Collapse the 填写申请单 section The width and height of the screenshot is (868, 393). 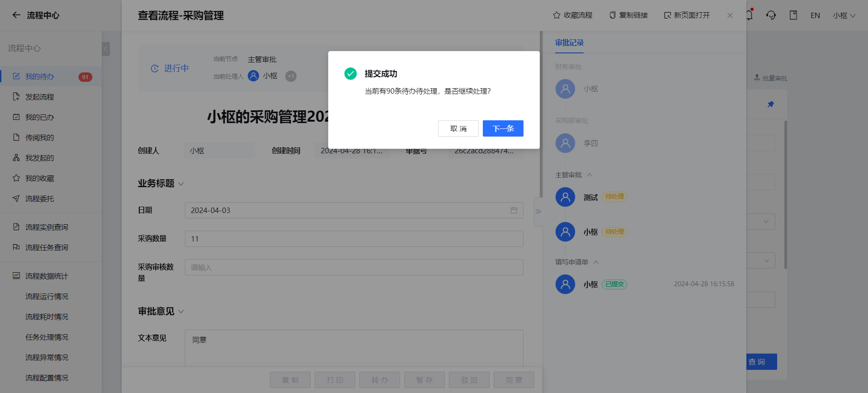pos(596,262)
